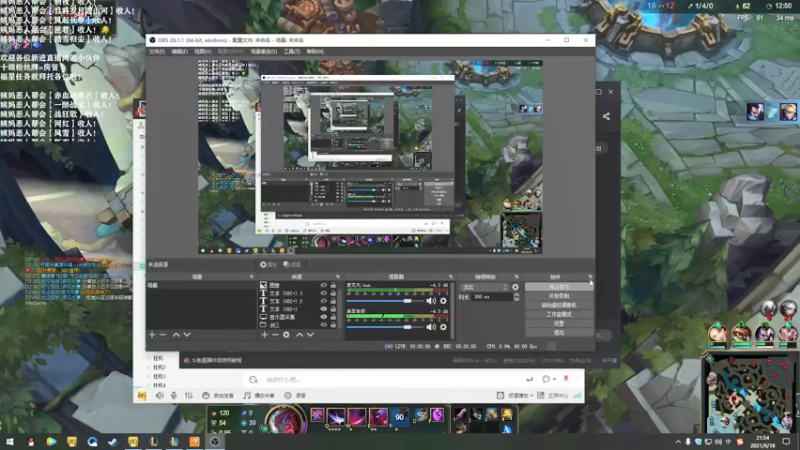
Task: Toggle visibility of the 文本 (GDI+) 2 source
Action: click(x=323, y=301)
